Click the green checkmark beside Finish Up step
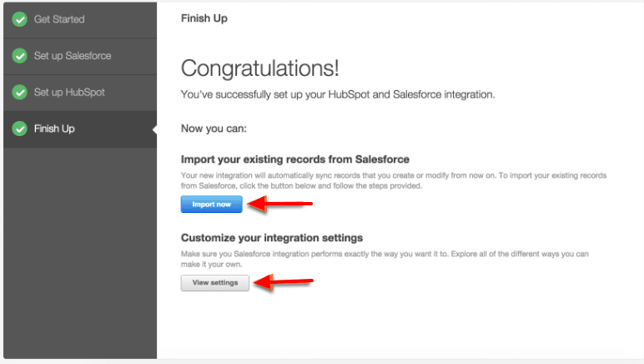This screenshot has width=644, height=364. coord(20,129)
